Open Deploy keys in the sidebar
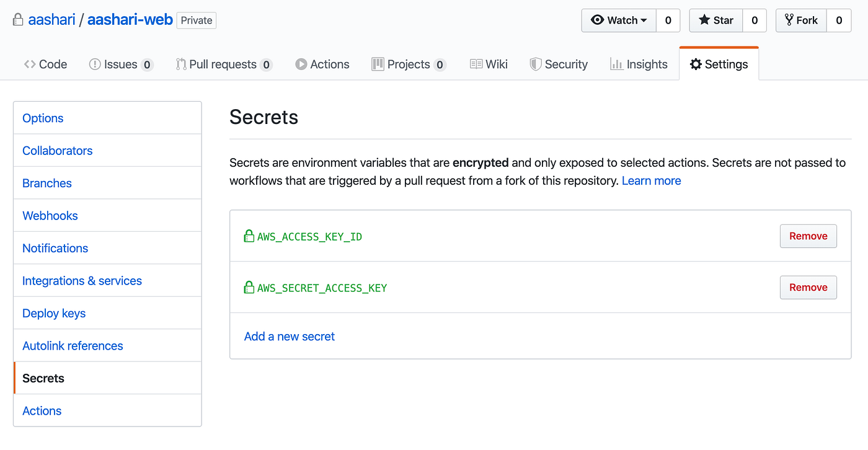This screenshot has width=868, height=450. [x=54, y=313]
